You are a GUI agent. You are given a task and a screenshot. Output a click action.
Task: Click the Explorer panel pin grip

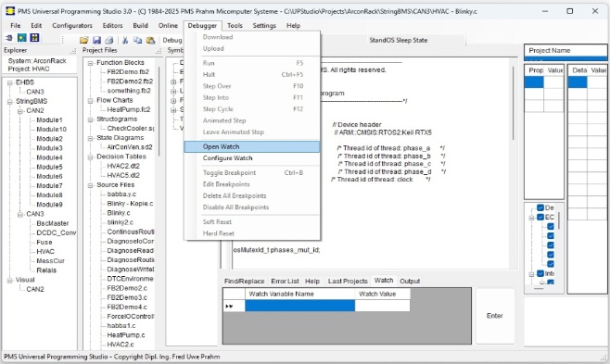(x=73, y=51)
